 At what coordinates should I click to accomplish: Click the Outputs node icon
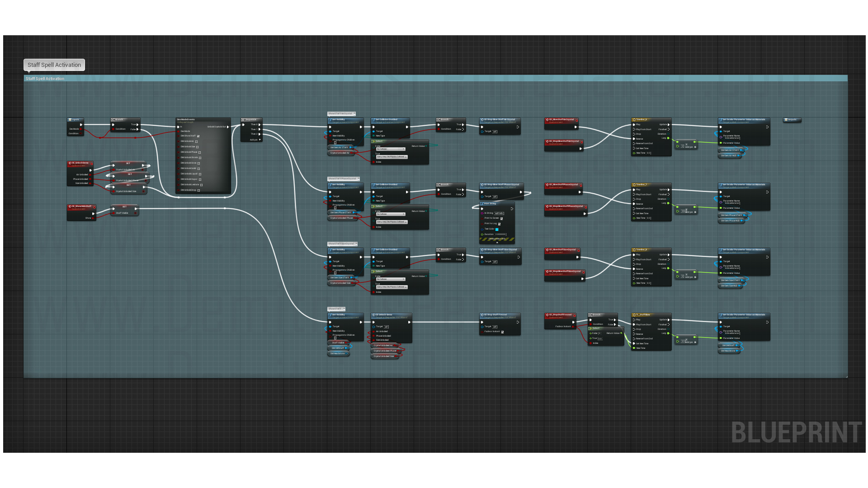coord(786,120)
